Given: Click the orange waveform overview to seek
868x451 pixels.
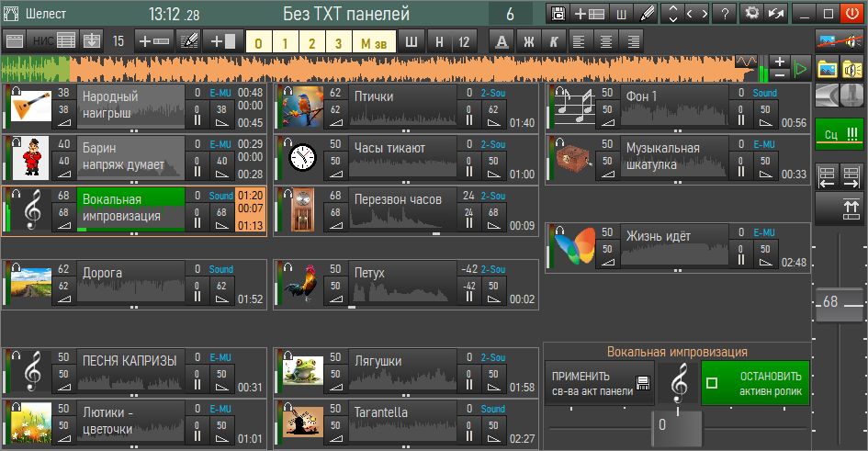Looking at the screenshot, I should 378,69.
